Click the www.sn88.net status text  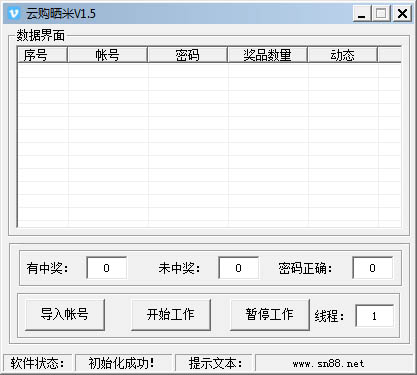(328, 363)
